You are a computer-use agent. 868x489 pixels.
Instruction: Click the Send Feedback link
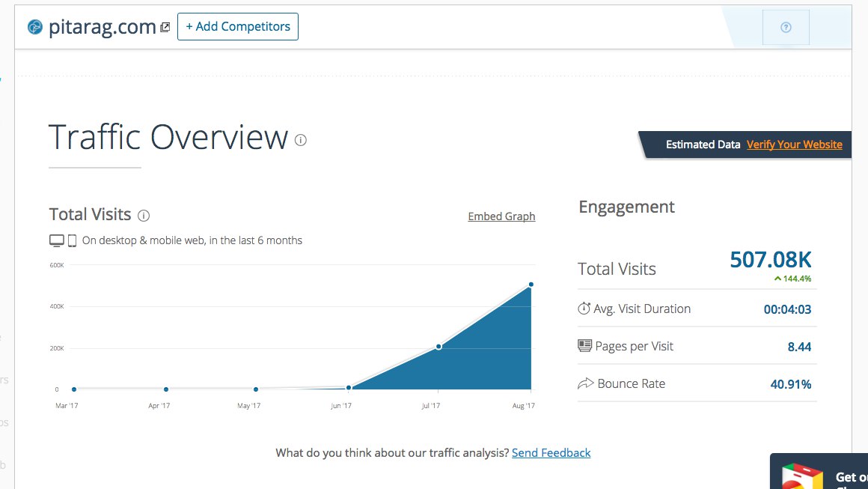pyautogui.click(x=551, y=453)
